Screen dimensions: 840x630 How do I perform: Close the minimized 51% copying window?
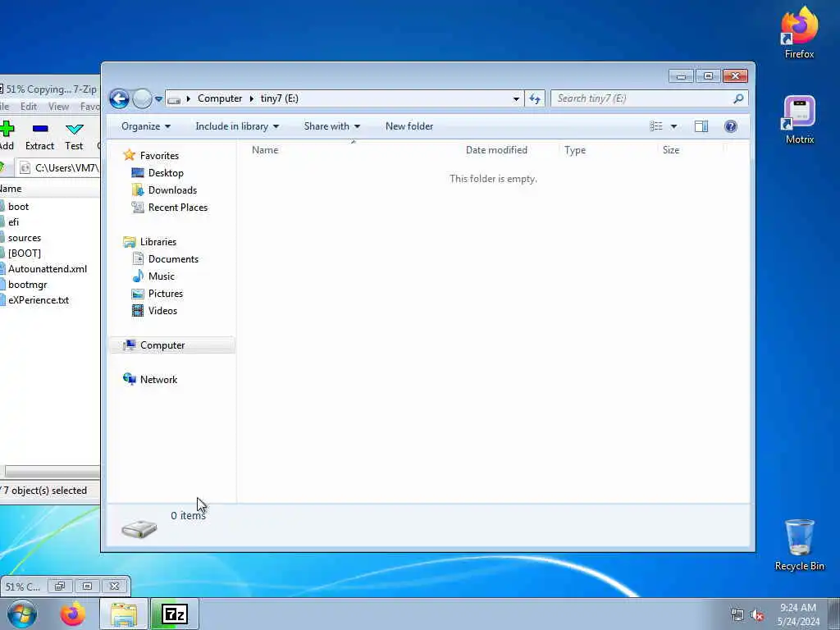[x=115, y=586]
